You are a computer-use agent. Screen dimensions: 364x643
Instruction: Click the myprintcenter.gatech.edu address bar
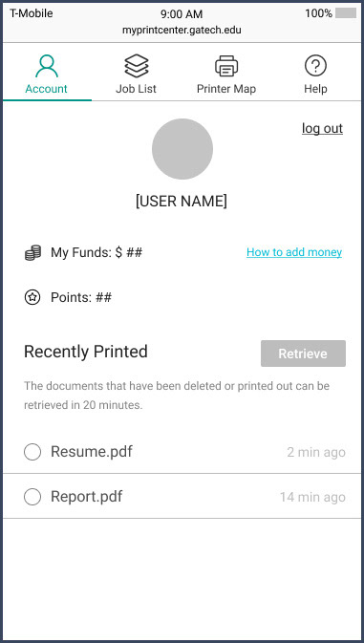point(182,30)
